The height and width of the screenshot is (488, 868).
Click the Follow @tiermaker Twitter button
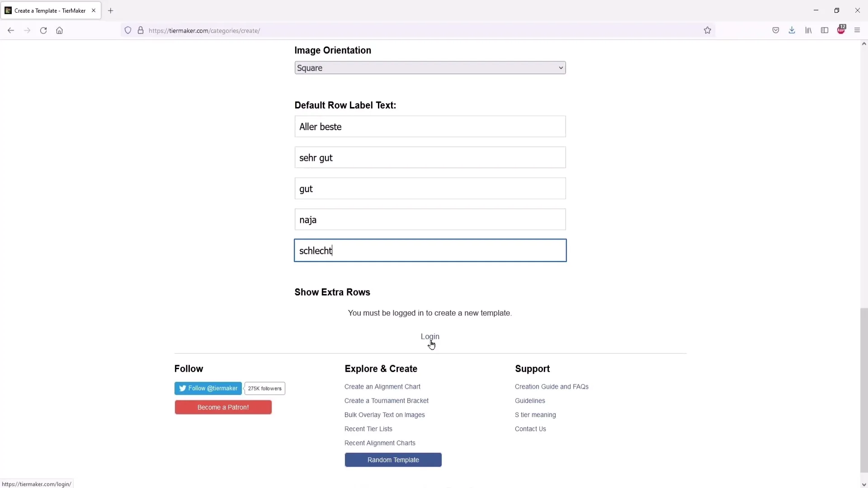pos(208,388)
